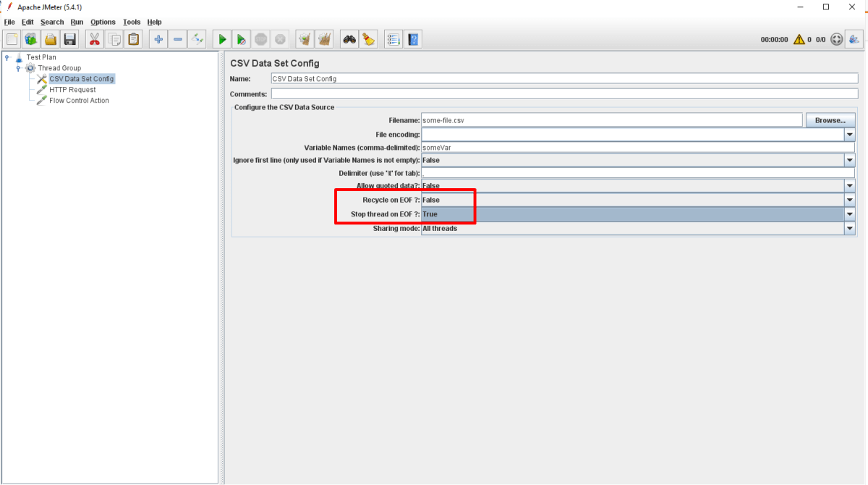This screenshot has width=868, height=485.
Task: Click the 00:00:00 elapsed timer text
Action: coord(774,40)
